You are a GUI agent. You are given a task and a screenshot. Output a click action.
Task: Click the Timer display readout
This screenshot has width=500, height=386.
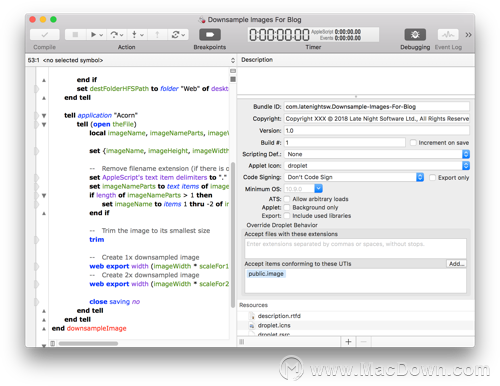coord(313,35)
